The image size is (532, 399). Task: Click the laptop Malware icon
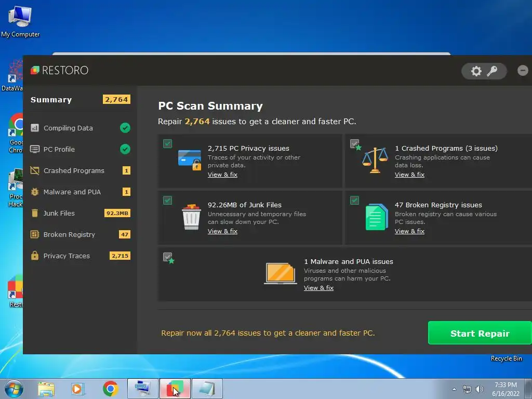coord(281,273)
